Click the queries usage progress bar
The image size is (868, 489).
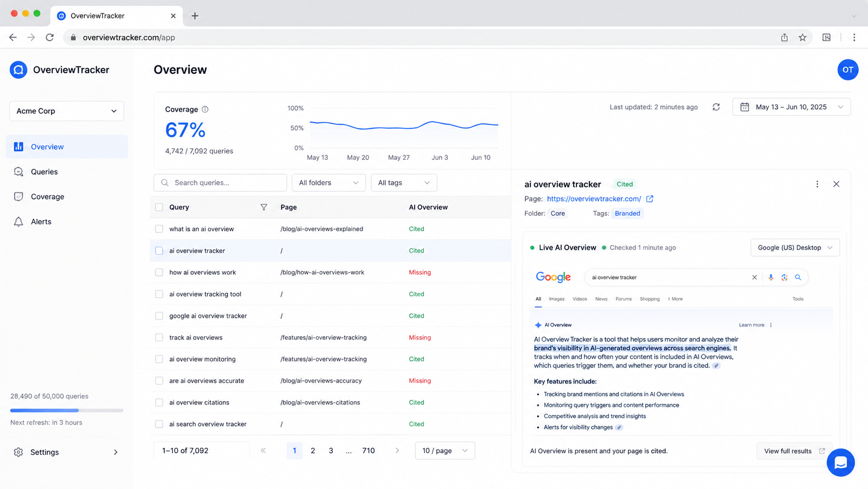(x=66, y=411)
